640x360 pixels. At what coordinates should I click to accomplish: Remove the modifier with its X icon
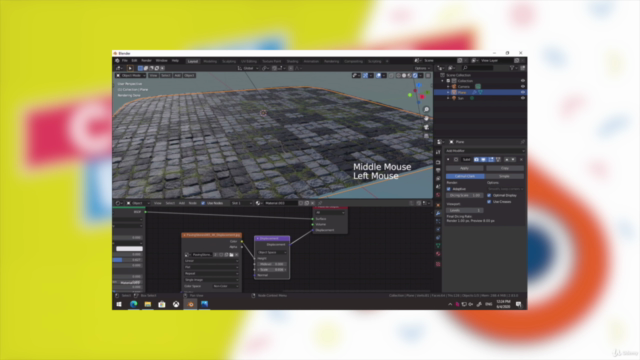pos(521,160)
